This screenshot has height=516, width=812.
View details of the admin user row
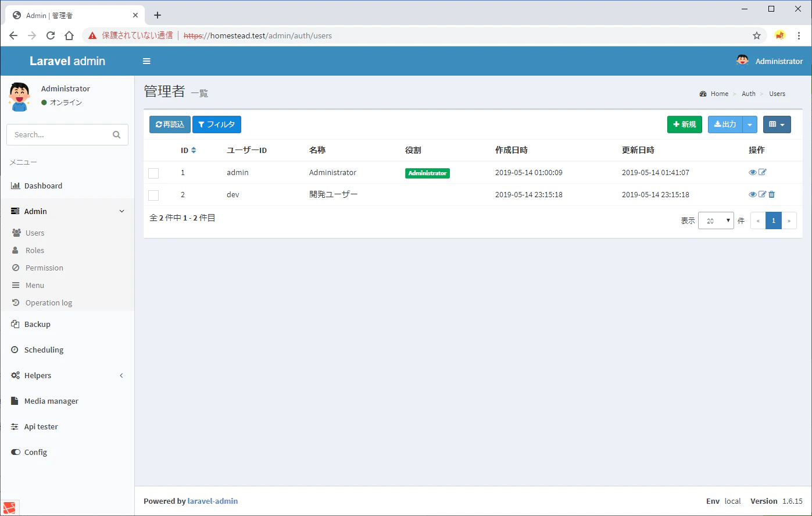[753, 172]
